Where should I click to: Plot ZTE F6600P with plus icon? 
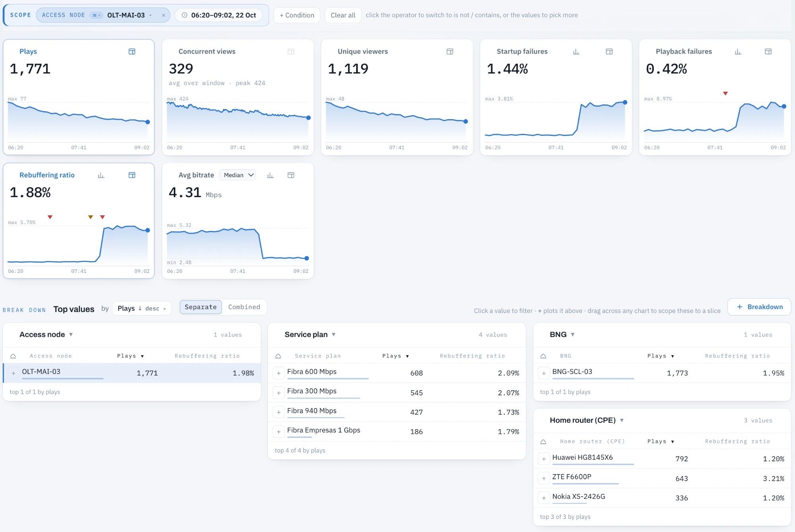544,478
